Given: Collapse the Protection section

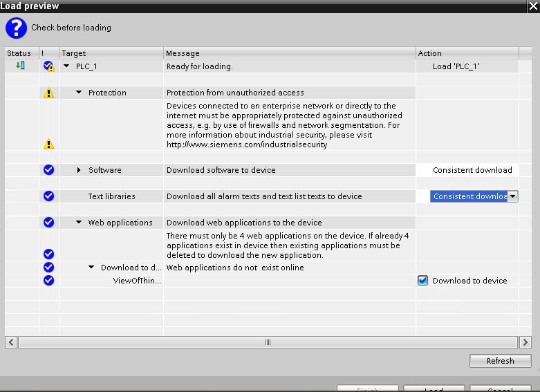Looking at the screenshot, I should [x=79, y=93].
